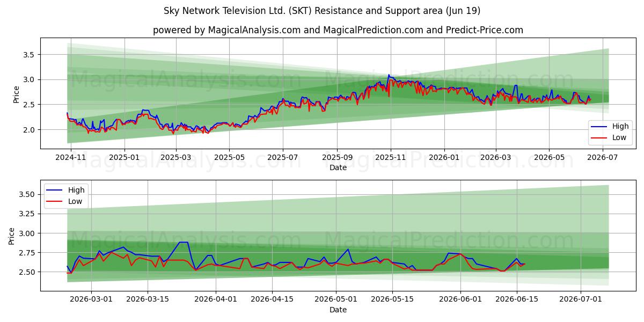Click the '2.0' price tick on the top chart
The width and height of the screenshot is (644, 322).
29,130
